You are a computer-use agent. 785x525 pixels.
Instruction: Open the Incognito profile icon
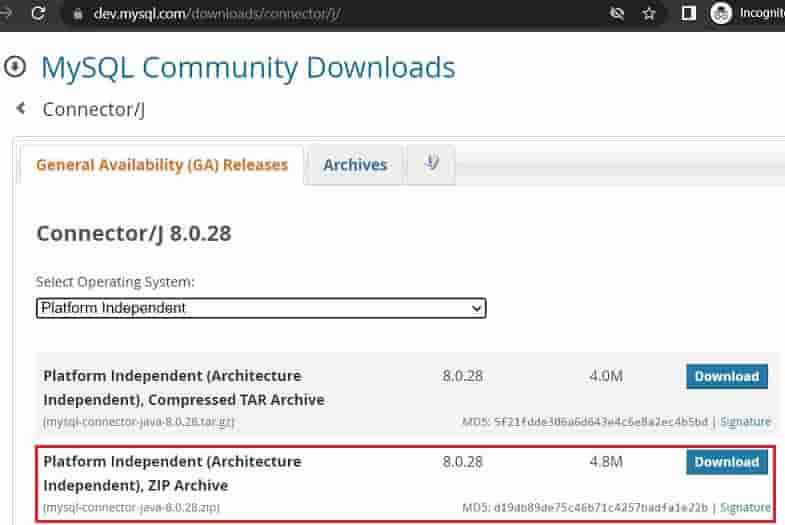point(721,14)
